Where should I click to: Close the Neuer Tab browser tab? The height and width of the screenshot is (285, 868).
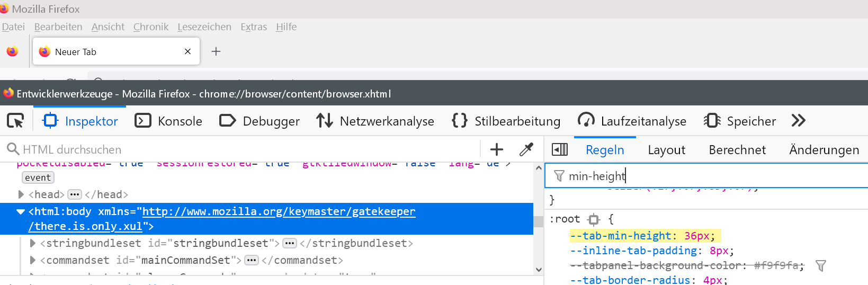(x=187, y=51)
